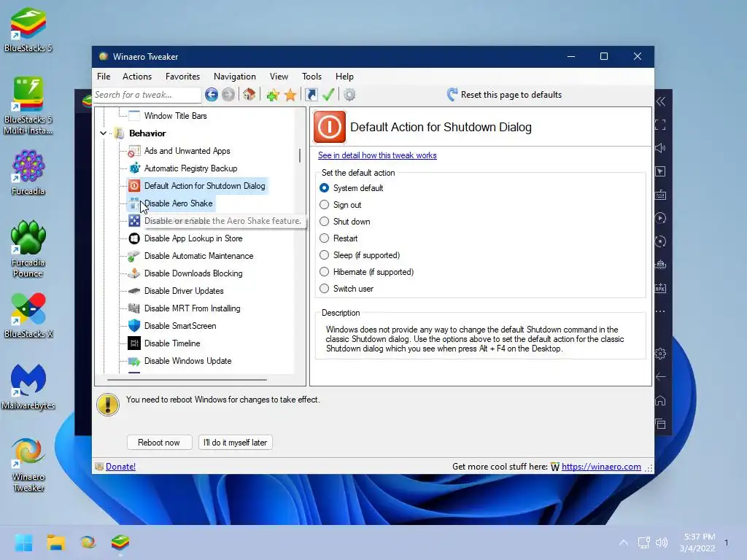This screenshot has width=747, height=560.
Task: Open the Malwarebytes desktop shortcut
Action: point(28,387)
